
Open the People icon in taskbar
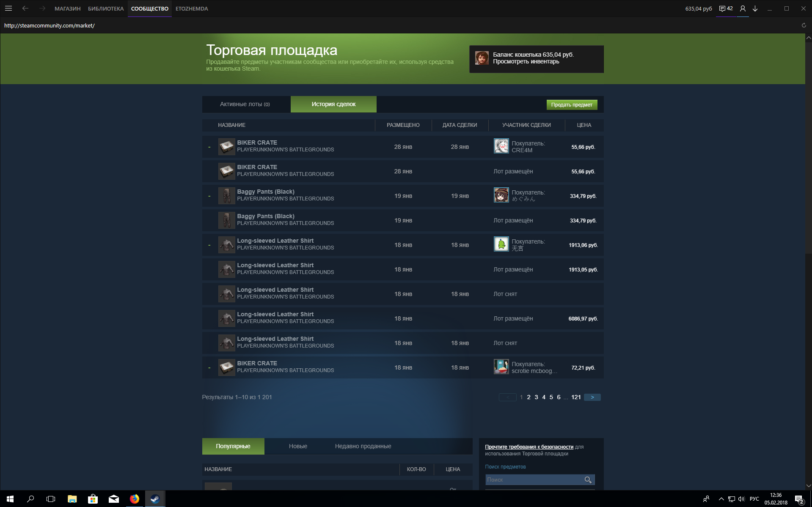point(706,499)
